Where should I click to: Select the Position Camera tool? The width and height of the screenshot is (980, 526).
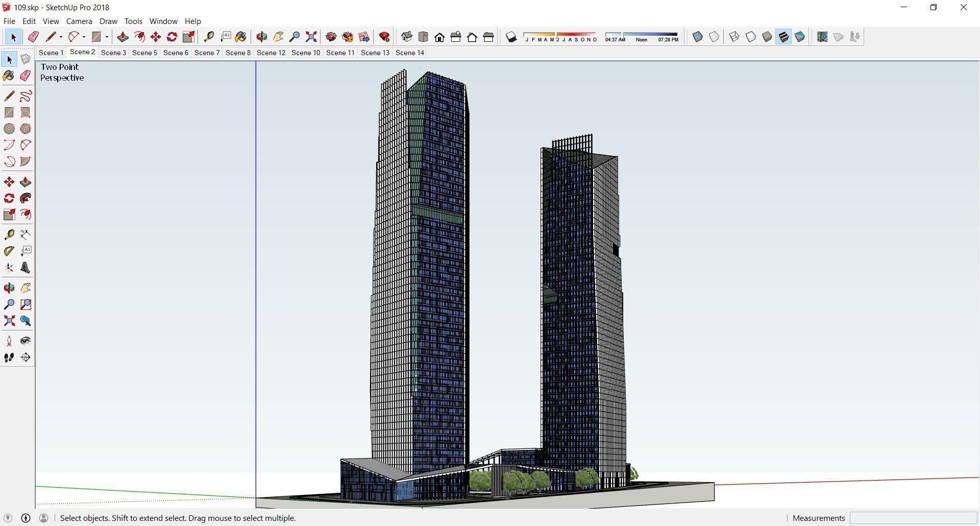click(9, 341)
